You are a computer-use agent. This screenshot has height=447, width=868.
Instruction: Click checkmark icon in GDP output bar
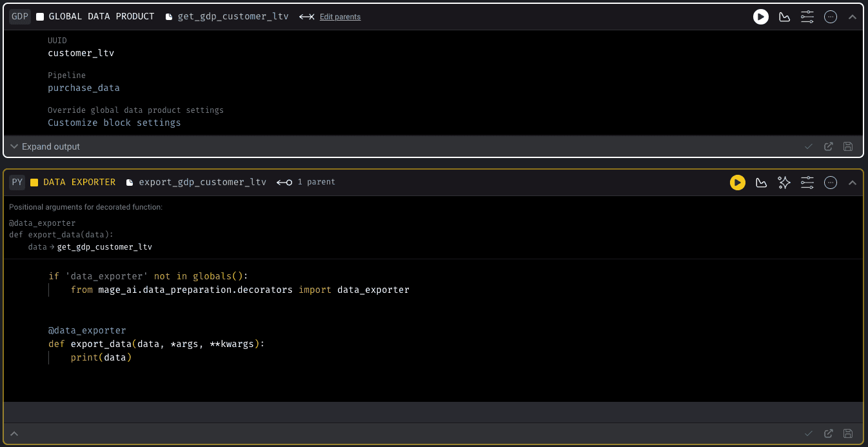pos(809,146)
